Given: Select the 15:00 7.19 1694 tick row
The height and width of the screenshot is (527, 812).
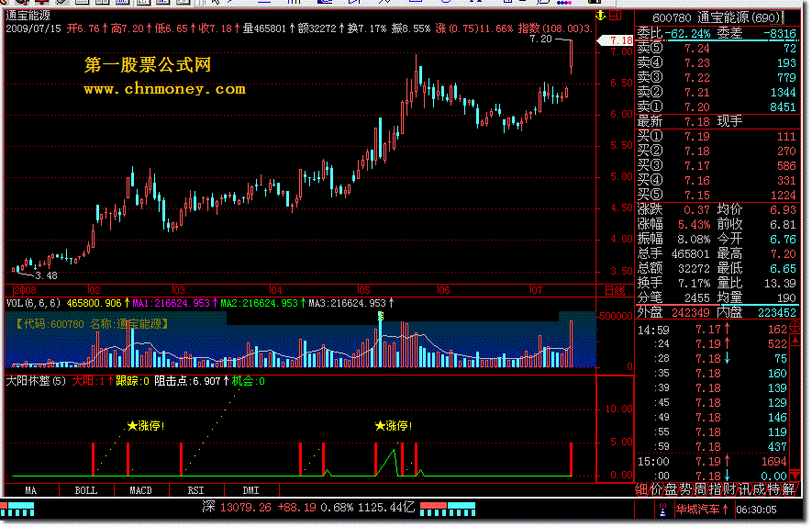Looking at the screenshot, I should [712, 462].
